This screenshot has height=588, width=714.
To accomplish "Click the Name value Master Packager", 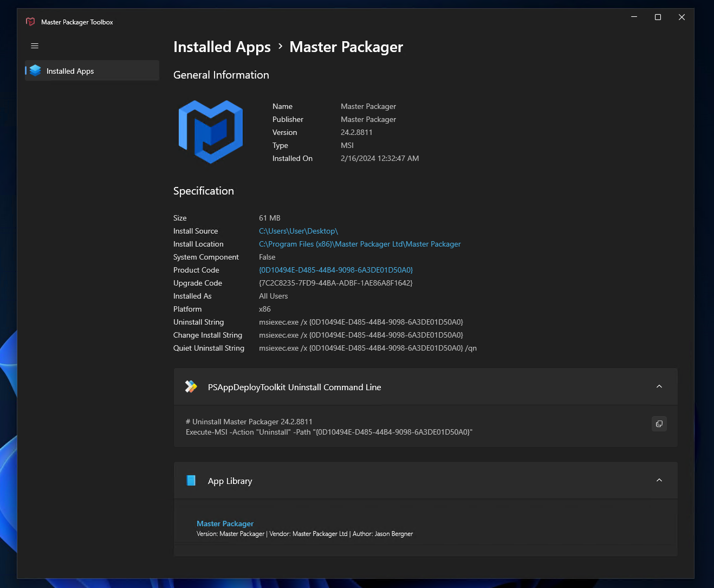I will (368, 106).
